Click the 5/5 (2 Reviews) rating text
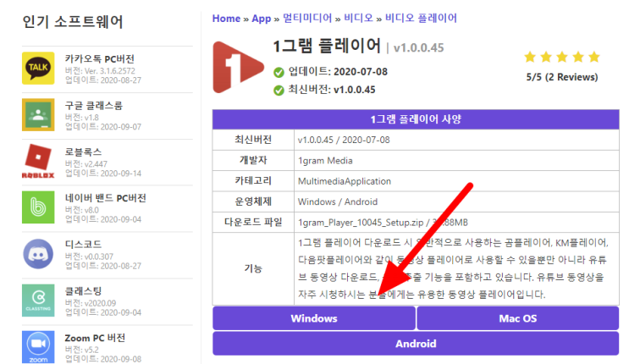This screenshot has width=629, height=364. tap(562, 77)
